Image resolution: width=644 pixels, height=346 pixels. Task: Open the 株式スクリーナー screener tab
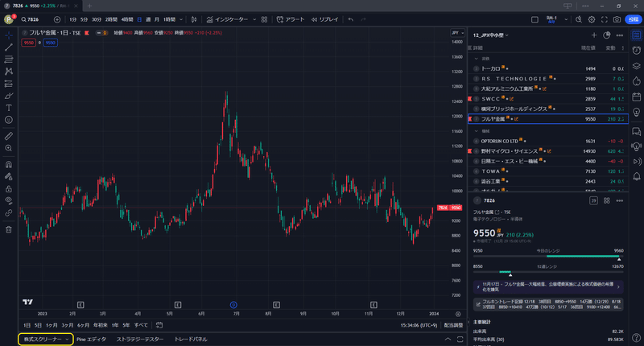[x=46, y=339]
